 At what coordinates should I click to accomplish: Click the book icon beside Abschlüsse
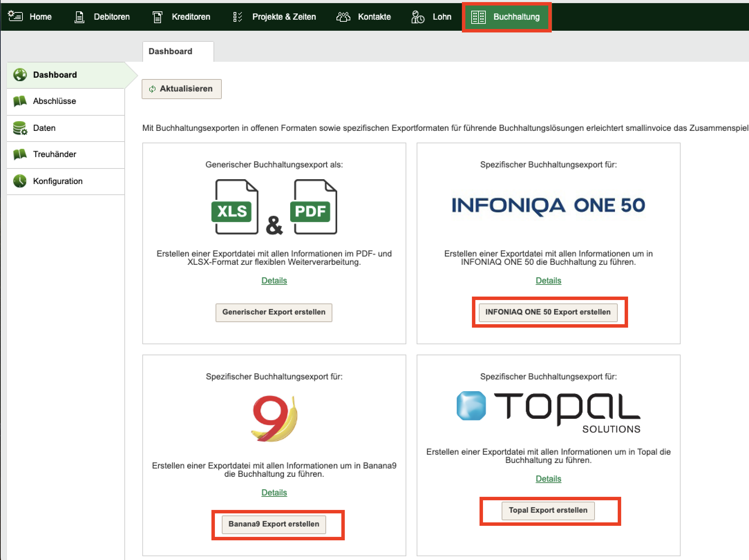(20, 101)
